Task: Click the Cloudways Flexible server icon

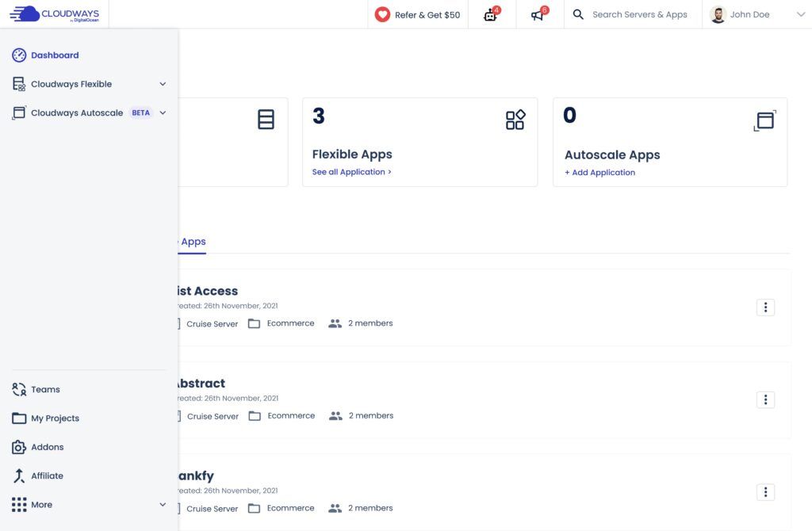Action: coord(19,84)
